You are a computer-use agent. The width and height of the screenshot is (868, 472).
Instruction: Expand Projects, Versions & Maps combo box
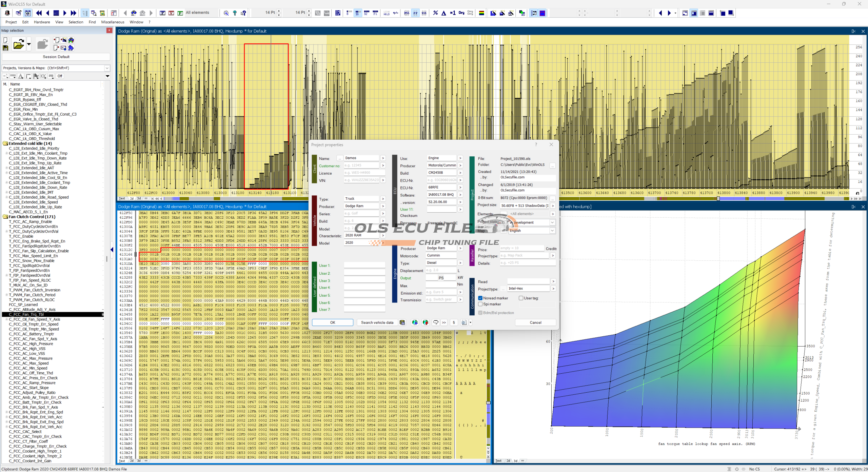(107, 68)
